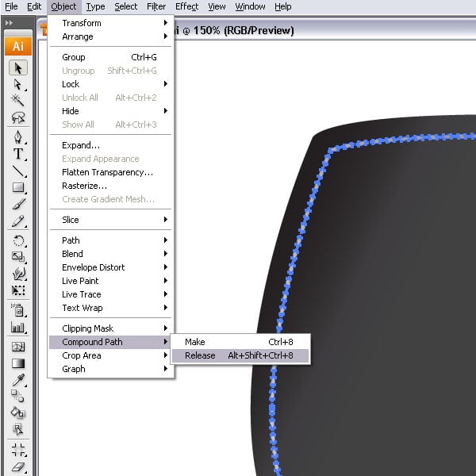Pick the Lasso tool
Viewport: 476px width, 476px height.
click(17, 117)
